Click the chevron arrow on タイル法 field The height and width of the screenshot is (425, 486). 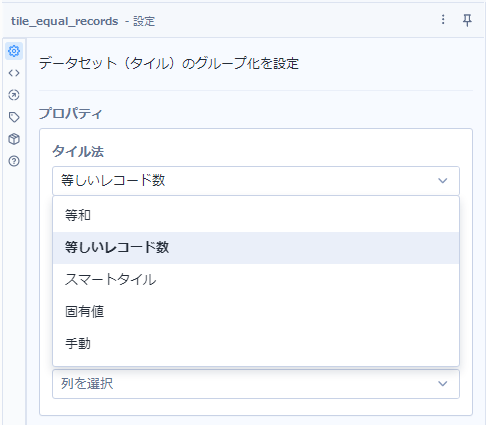tap(443, 181)
